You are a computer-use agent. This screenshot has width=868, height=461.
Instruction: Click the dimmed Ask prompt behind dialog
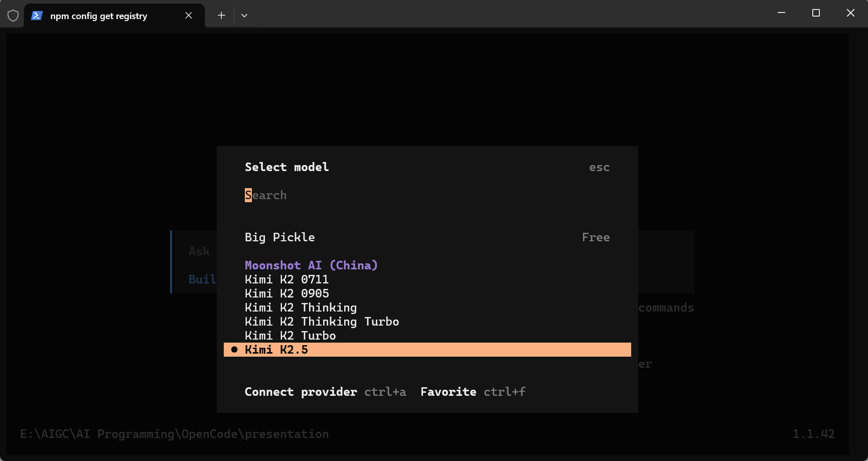[x=199, y=251]
